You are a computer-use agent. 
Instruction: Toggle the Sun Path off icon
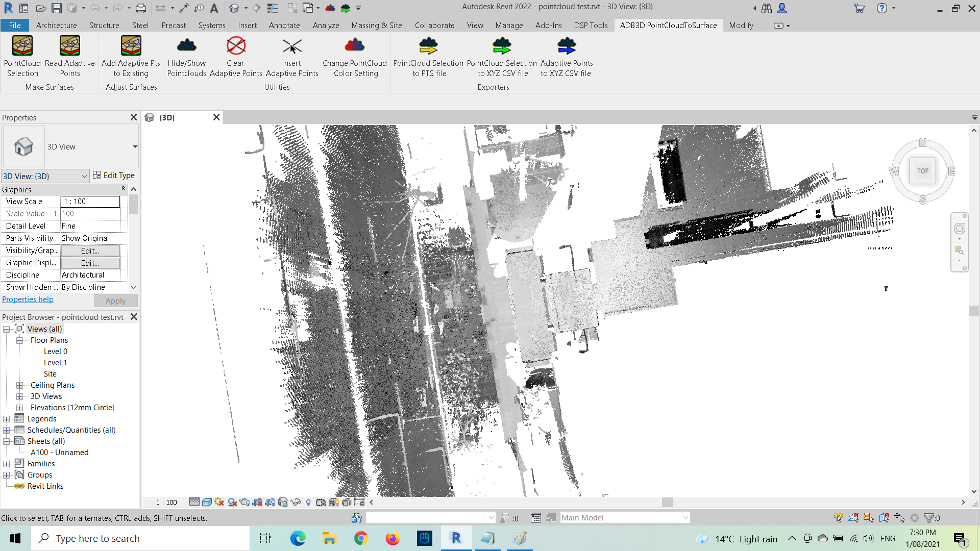(x=219, y=502)
